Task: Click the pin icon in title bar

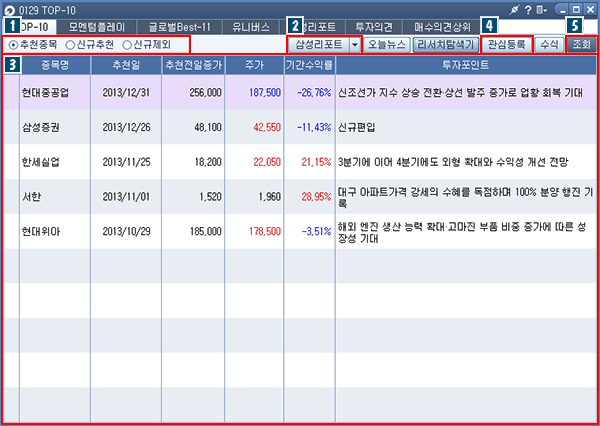Action: click(512, 9)
